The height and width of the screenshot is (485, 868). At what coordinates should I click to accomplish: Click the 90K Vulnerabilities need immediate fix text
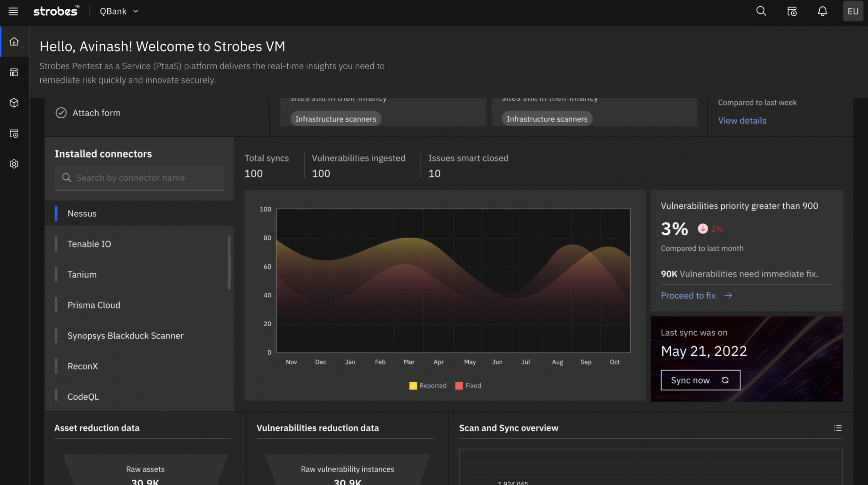tap(739, 274)
